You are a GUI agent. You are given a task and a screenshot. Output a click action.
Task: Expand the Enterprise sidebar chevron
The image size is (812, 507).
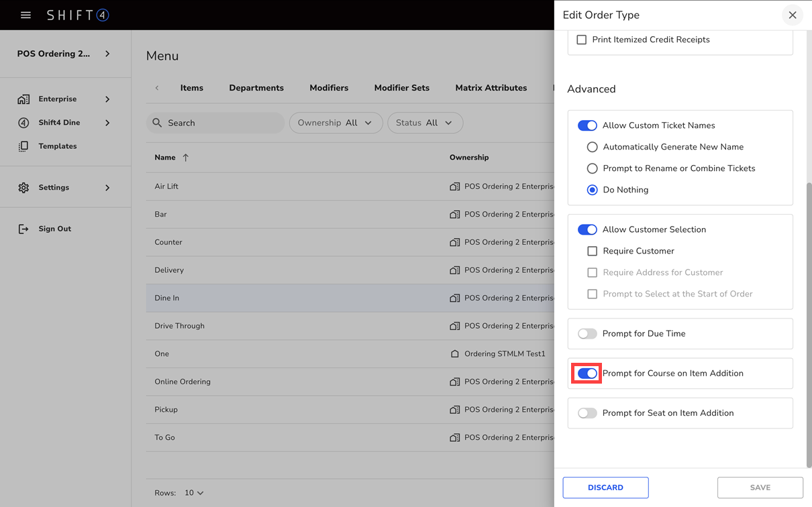(x=107, y=99)
